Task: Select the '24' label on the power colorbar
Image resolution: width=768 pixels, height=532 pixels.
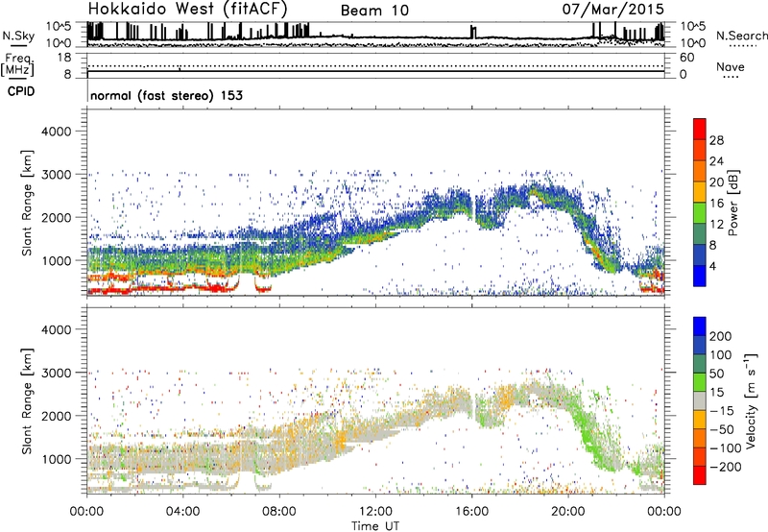Action: click(716, 161)
